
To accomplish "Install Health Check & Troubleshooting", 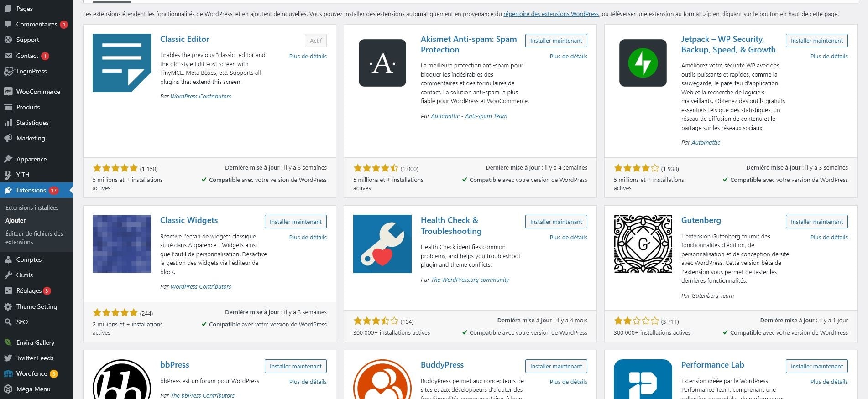I will pos(556,222).
